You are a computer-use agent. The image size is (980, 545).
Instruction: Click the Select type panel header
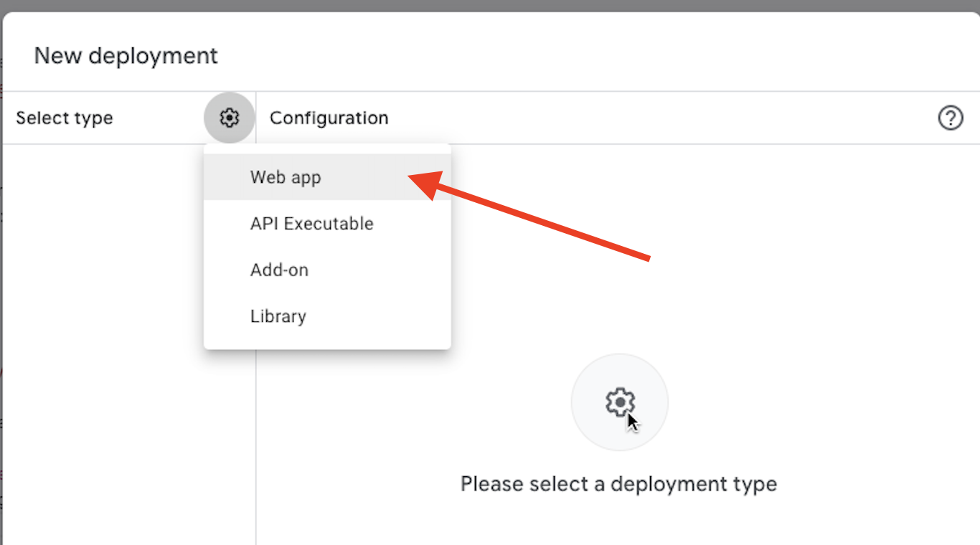pyautogui.click(x=64, y=118)
